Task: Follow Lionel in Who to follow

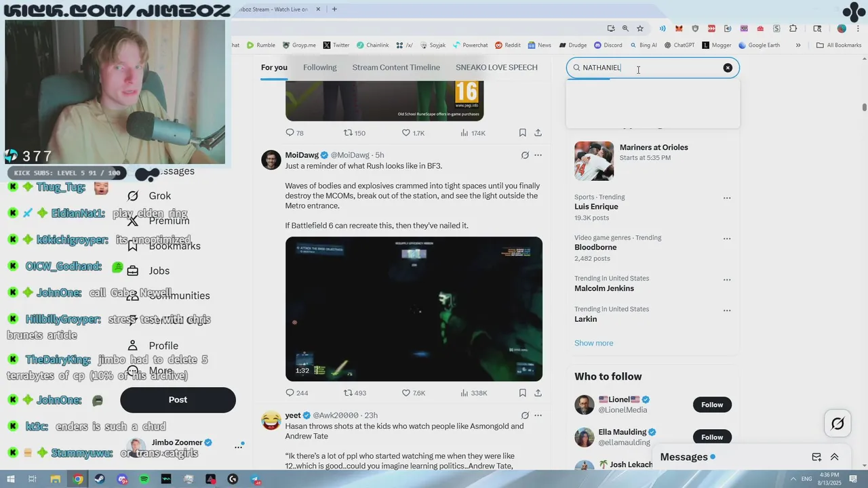Action: (712, 405)
